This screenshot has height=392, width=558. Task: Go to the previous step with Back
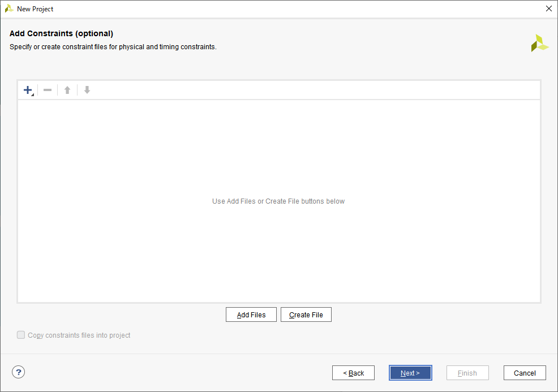(353, 373)
